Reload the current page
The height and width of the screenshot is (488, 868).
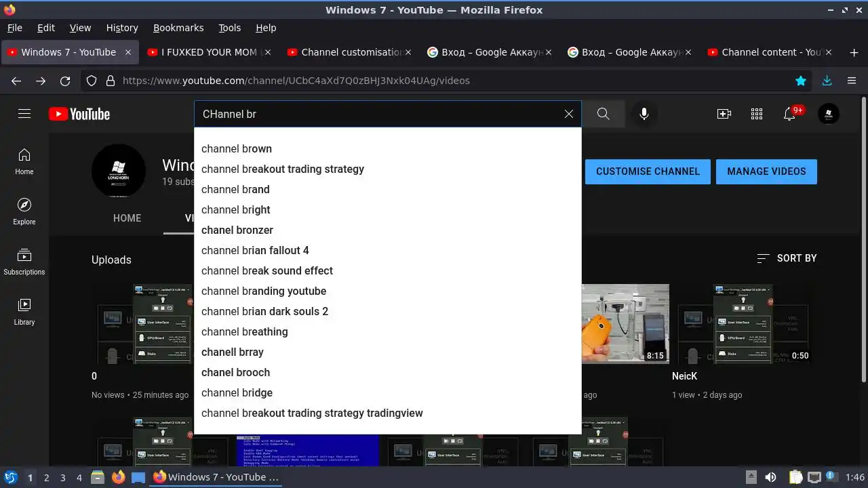coord(65,81)
